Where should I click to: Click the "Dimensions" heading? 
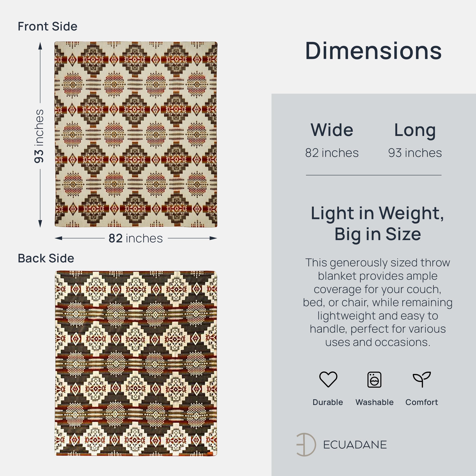coord(373,51)
